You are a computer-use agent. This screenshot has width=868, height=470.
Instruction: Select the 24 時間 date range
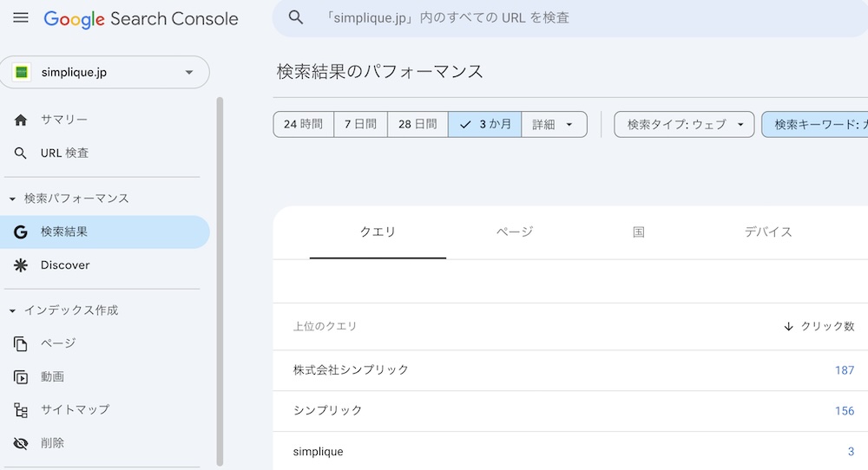[303, 124]
